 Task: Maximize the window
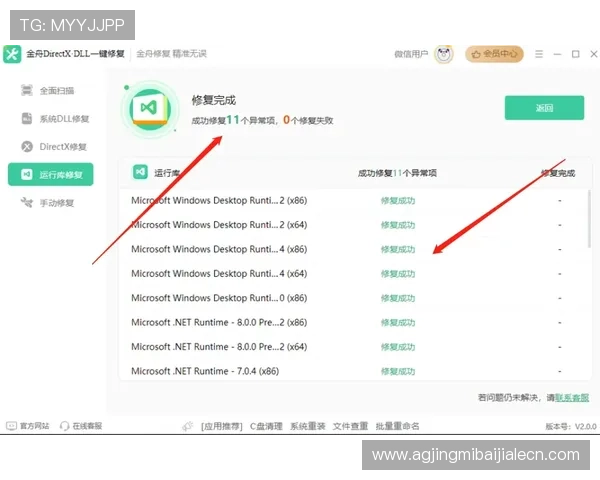pyautogui.click(x=576, y=54)
